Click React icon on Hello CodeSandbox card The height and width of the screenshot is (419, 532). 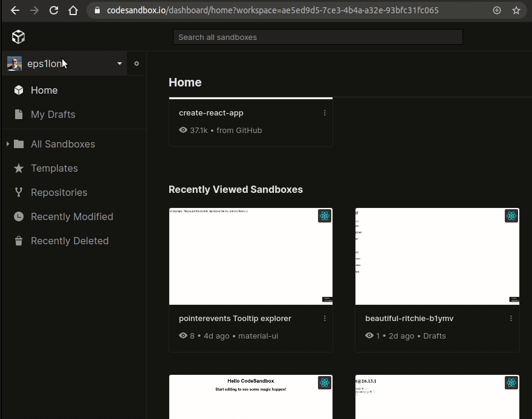click(325, 383)
